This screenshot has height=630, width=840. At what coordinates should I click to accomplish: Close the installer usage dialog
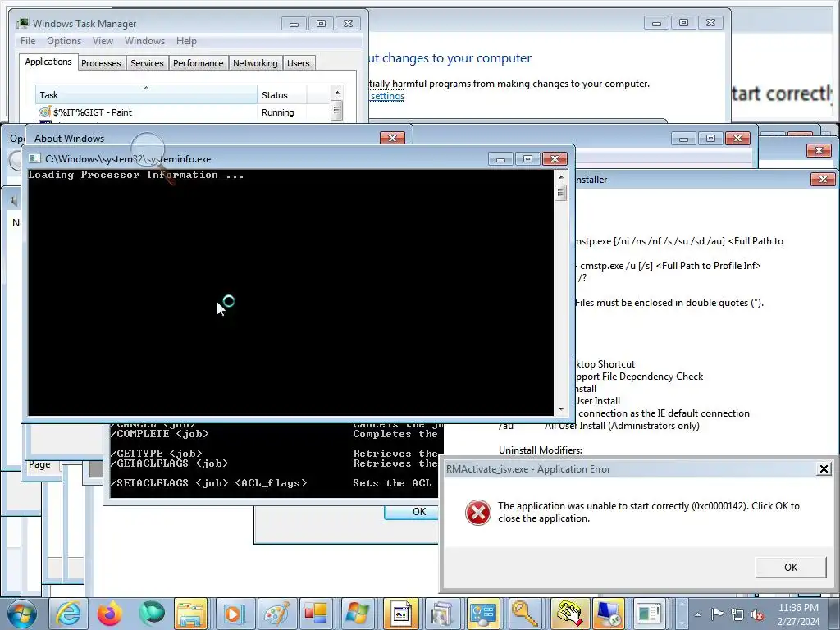point(823,179)
